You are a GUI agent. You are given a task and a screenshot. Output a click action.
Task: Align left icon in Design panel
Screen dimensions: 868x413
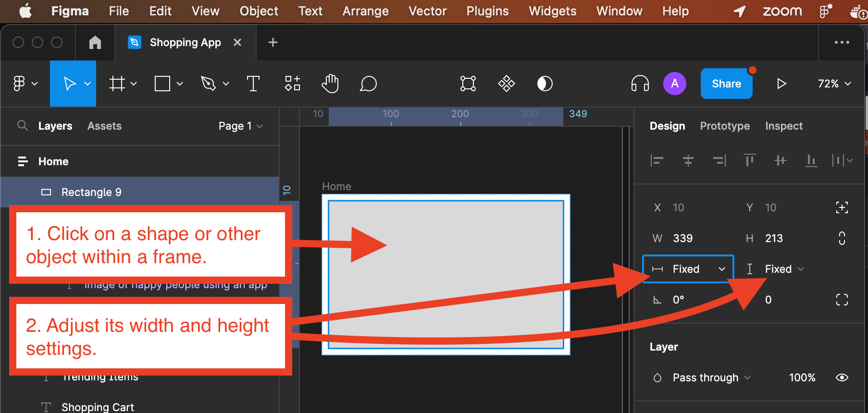pyautogui.click(x=657, y=160)
